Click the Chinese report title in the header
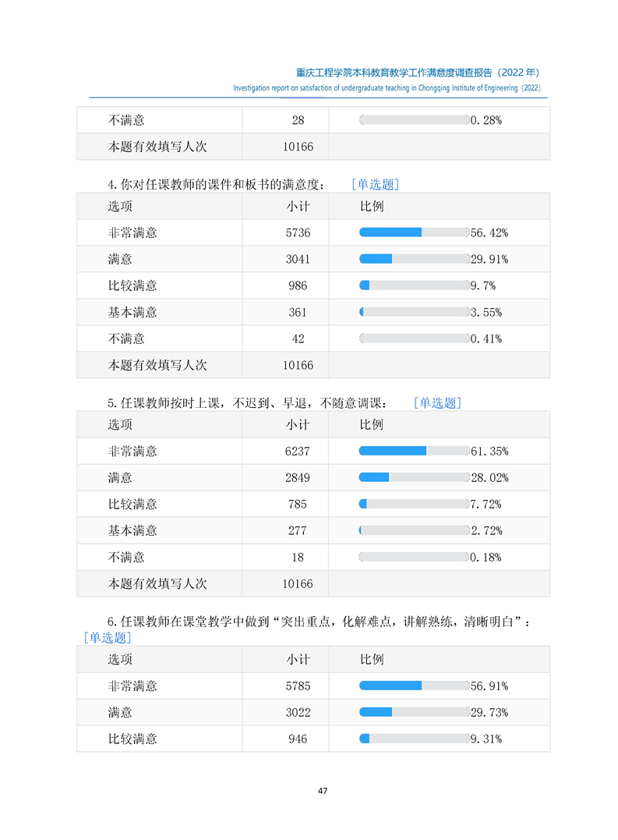The width and height of the screenshot is (618, 840). coord(418,71)
